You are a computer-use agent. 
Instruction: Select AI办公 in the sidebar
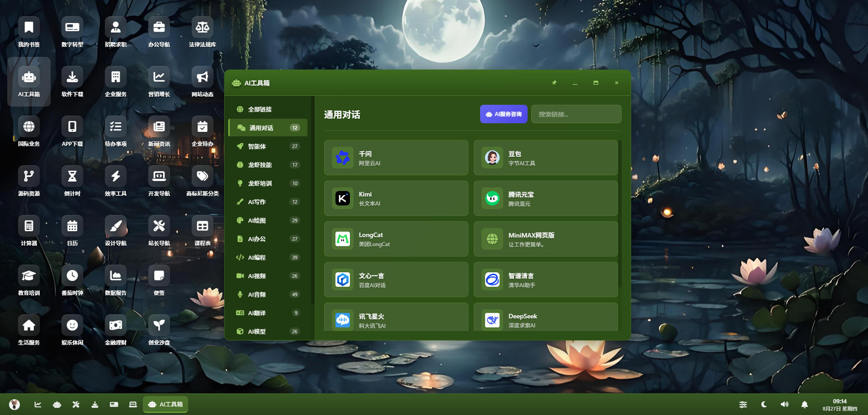[x=268, y=239]
